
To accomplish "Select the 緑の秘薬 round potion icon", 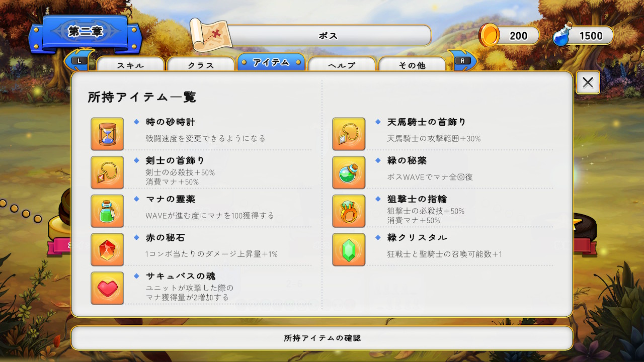I will pyautogui.click(x=349, y=172).
